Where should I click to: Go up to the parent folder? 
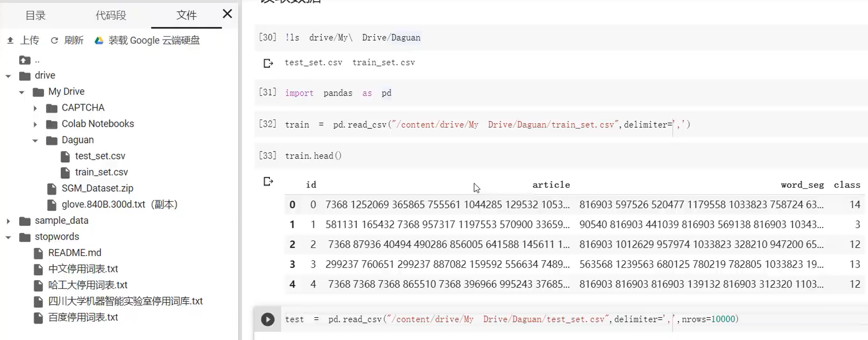25,60
